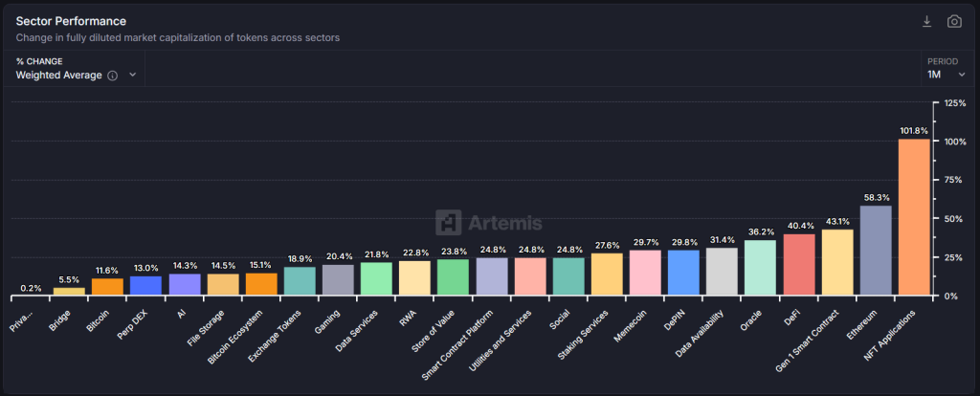Screen dimensions: 980x396
Task: Click the orange Bitcoin bar
Action: (x=107, y=286)
